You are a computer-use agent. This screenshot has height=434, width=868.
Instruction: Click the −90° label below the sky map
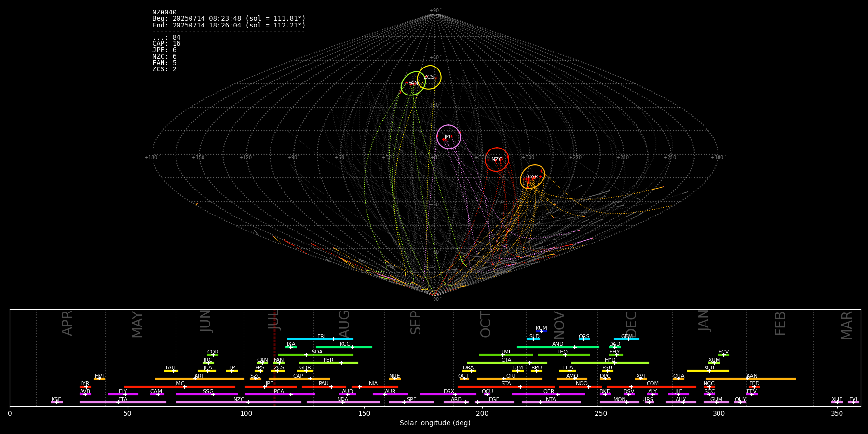(434, 299)
